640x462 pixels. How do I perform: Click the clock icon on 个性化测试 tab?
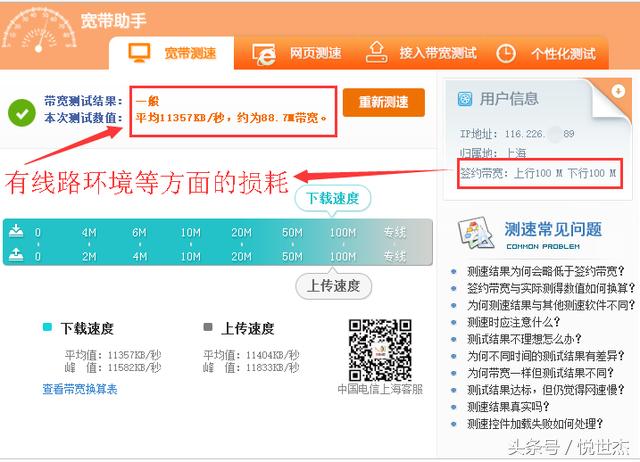point(505,53)
